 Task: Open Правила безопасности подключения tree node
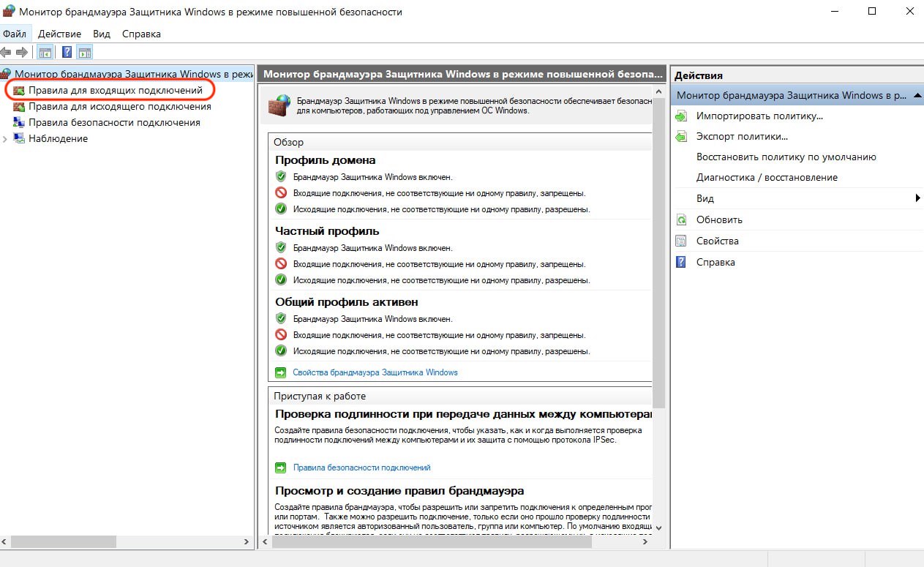[x=114, y=122]
